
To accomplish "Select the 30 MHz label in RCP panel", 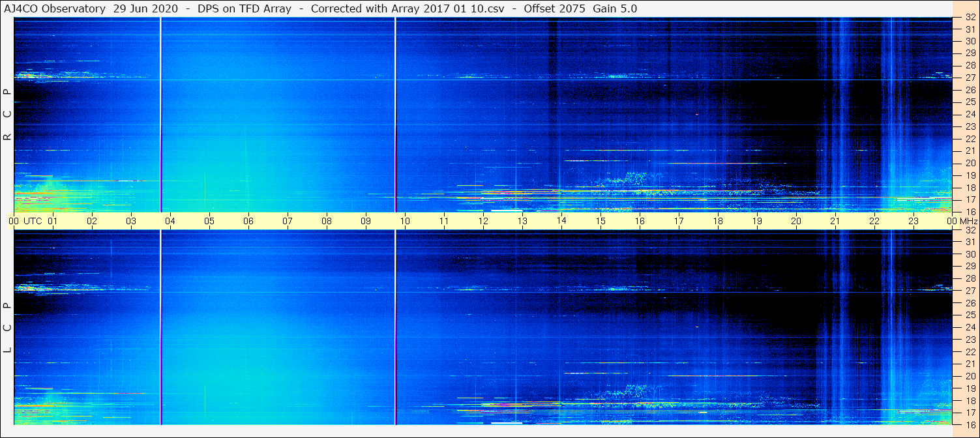I will pyautogui.click(x=970, y=41).
